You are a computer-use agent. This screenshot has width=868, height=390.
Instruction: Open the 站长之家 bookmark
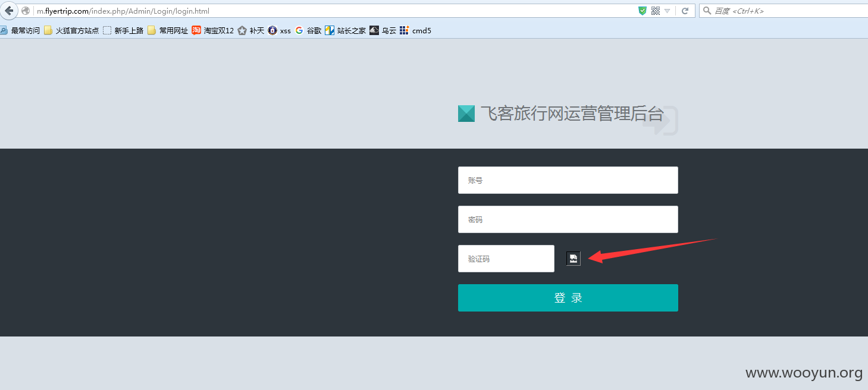[346, 30]
